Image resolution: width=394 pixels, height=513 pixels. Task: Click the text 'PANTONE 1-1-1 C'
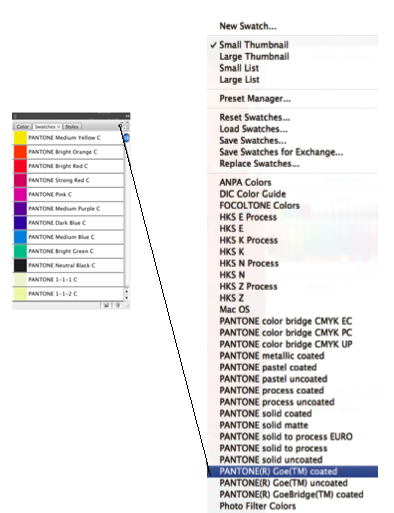(53, 280)
